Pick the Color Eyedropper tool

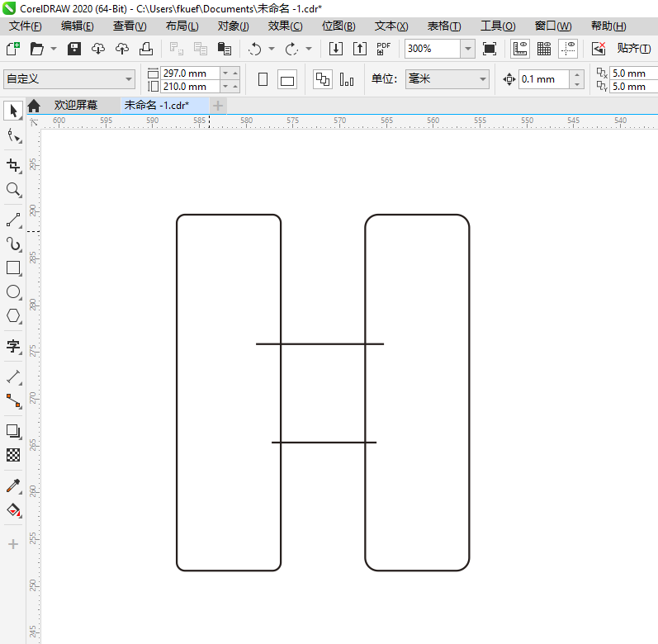pyautogui.click(x=13, y=485)
